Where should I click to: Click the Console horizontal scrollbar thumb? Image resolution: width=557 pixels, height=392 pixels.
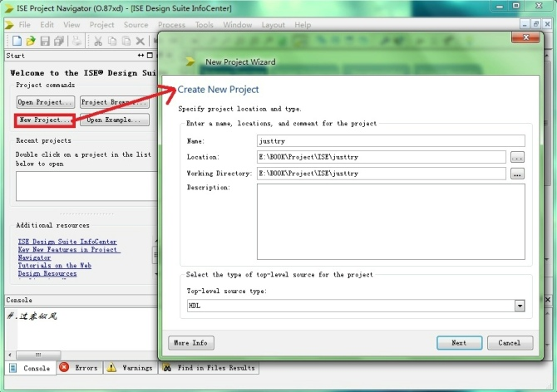[38, 355]
